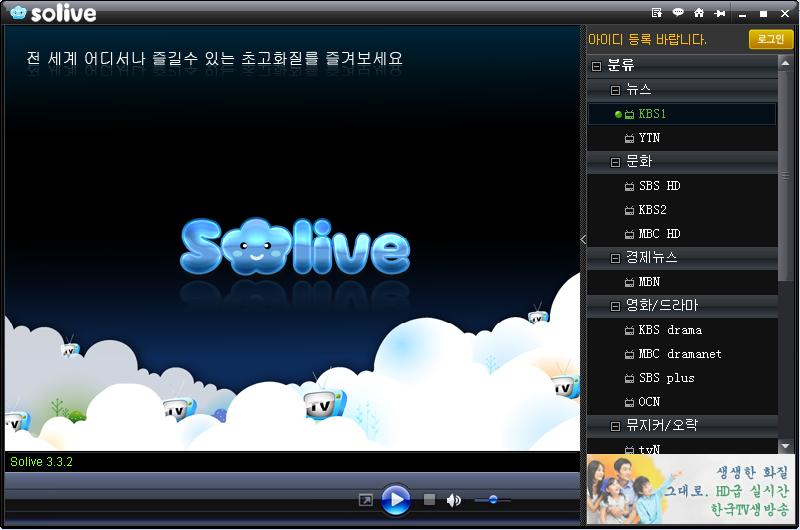Select the SBS HD channel
This screenshot has height=530, width=800.
[x=682, y=186]
